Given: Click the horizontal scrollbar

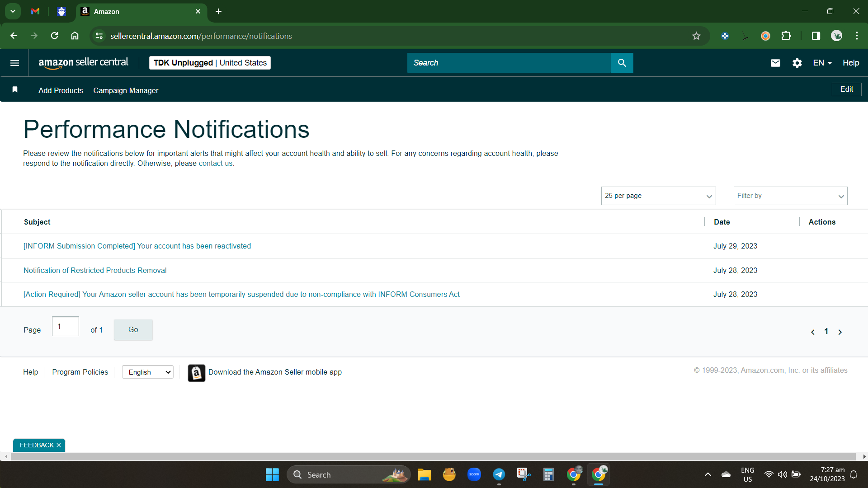Looking at the screenshot, I should click(433, 457).
